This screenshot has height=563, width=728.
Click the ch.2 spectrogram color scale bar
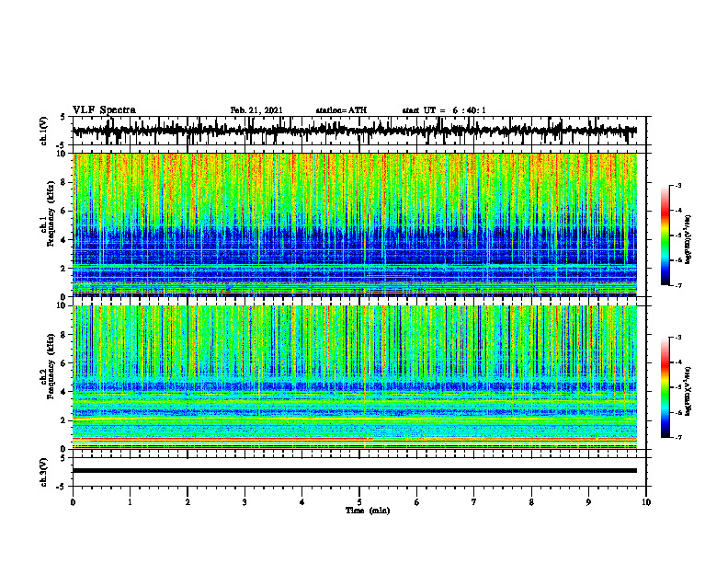(665, 387)
